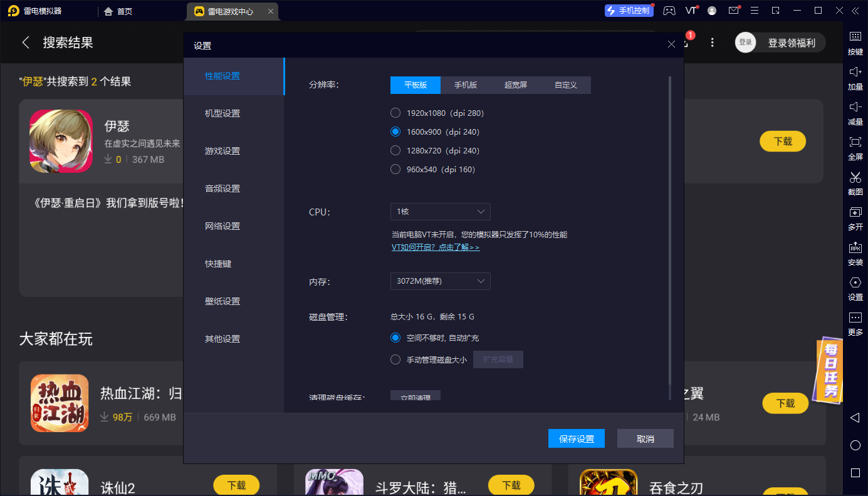Click the 登录领福利 login button
Viewport: 868px width, 496px height.
[792, 43]
